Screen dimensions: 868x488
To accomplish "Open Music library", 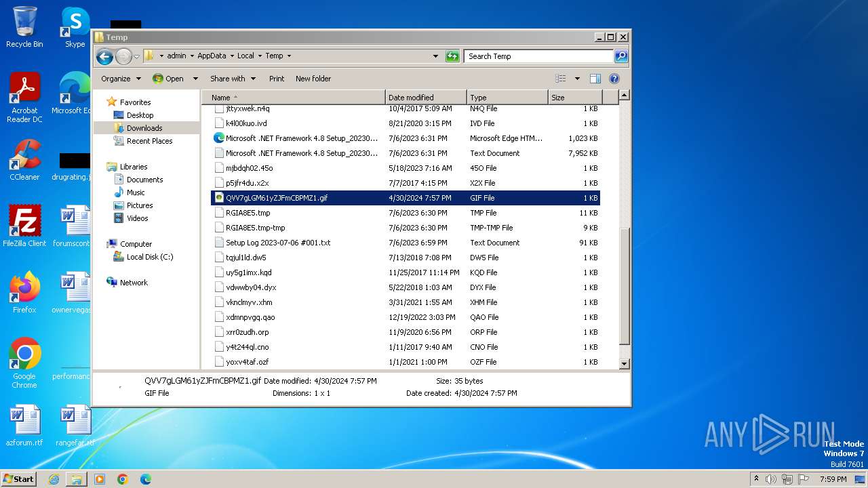I will coord(136,192).
